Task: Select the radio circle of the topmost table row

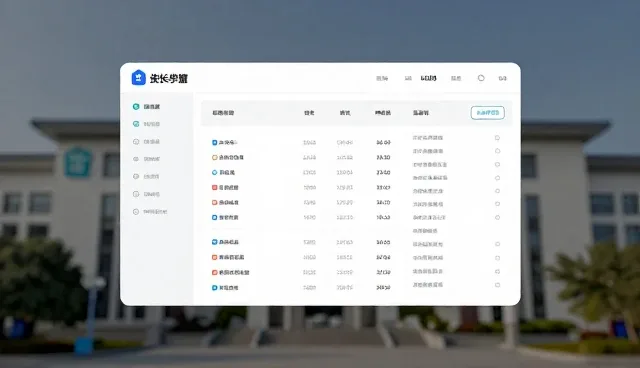Action: coord(497,138)
